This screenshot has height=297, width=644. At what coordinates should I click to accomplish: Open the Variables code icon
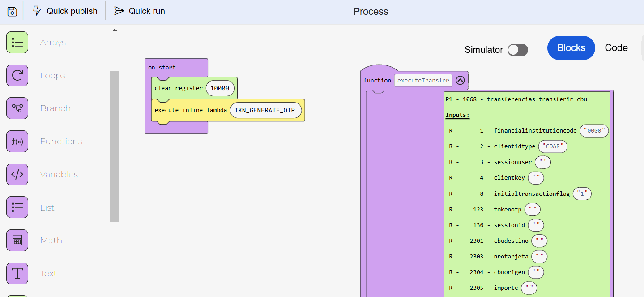pyautogui.click(x=17, y=175)
